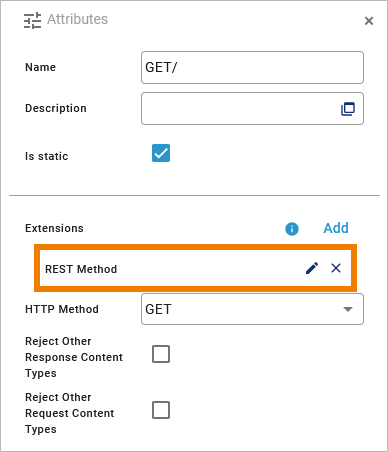Focus the Name field containing GET/
Image resolution: width=388 pixels, height=452 pixels.
tap(252, 67)
